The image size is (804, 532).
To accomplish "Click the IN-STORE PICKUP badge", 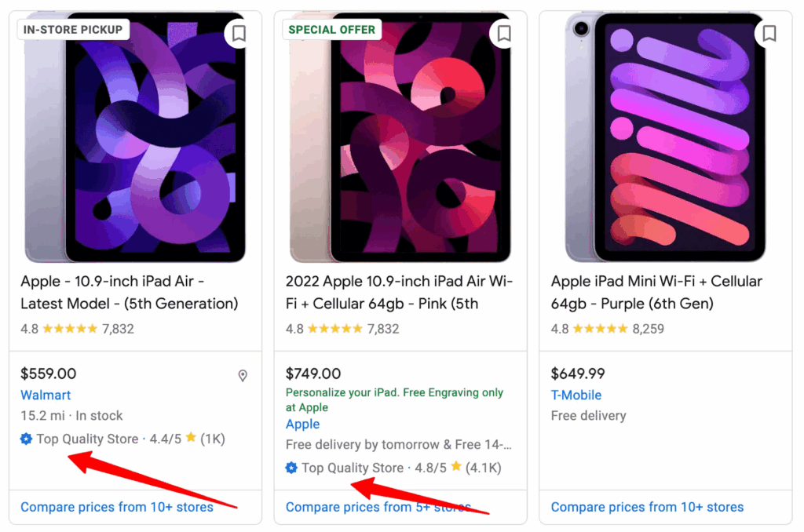I will pyautogui.click(x=72, y=29).
